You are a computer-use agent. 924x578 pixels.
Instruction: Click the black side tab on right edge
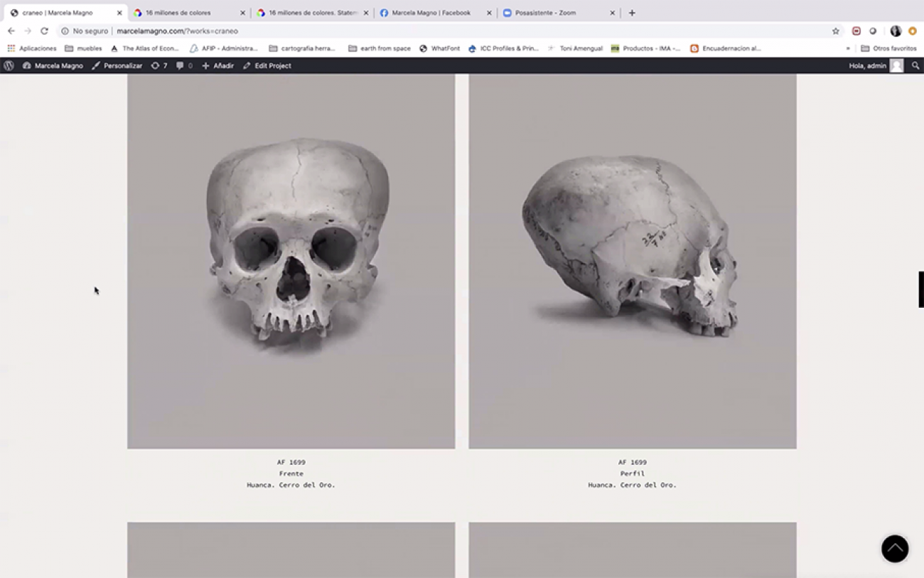pos(921,289)
